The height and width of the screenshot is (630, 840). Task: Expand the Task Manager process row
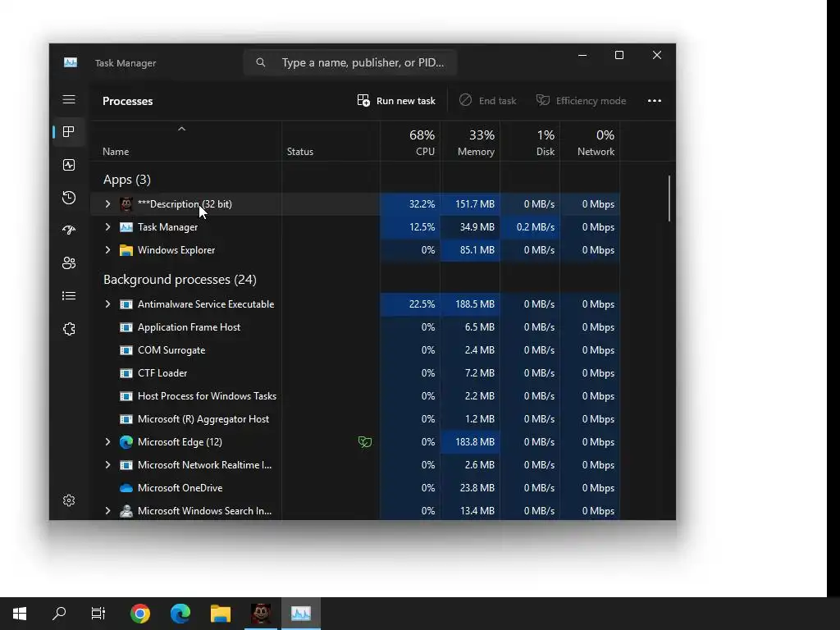coord(107,227)
